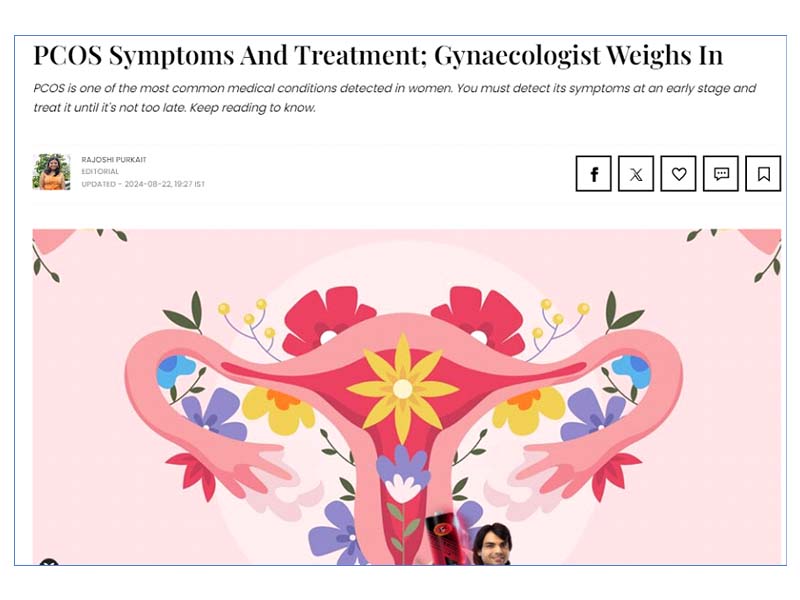800x600 pixels.
Task: Click the author name Rajoshi Purkait
Action: tap(114, 160)
